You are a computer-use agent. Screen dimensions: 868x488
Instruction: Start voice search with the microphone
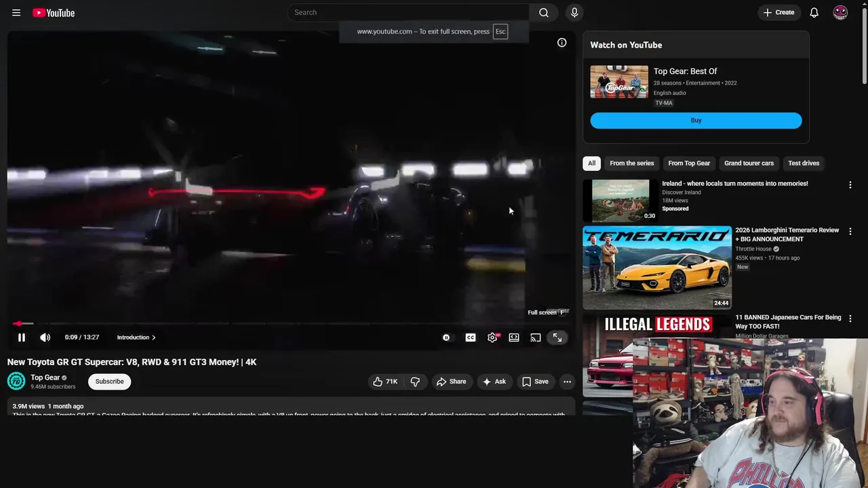coord(574,12)
